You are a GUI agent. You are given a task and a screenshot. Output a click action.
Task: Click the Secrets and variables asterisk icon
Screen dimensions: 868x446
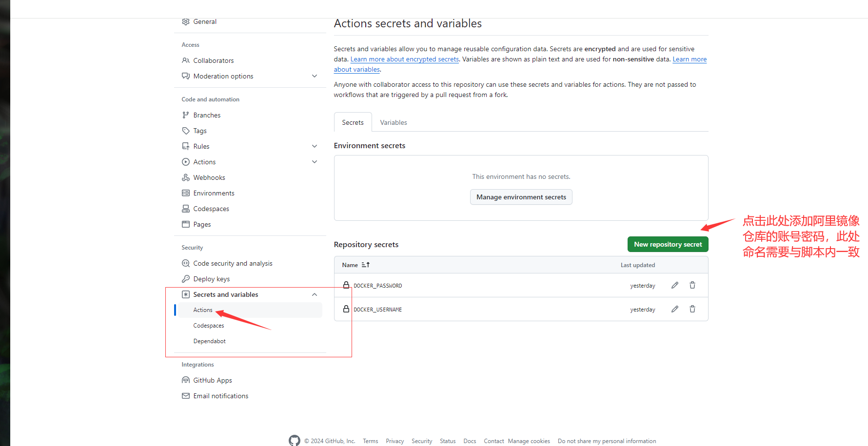(x=186, y=294)
